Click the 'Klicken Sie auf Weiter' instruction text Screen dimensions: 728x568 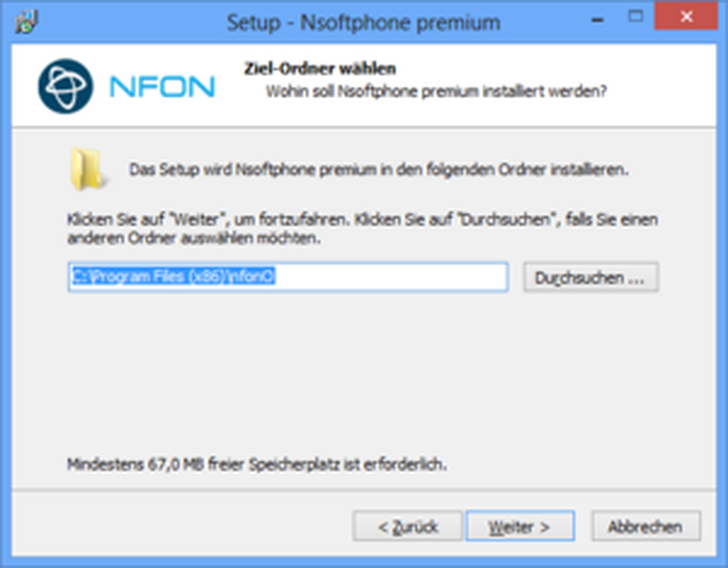(363, 229)
